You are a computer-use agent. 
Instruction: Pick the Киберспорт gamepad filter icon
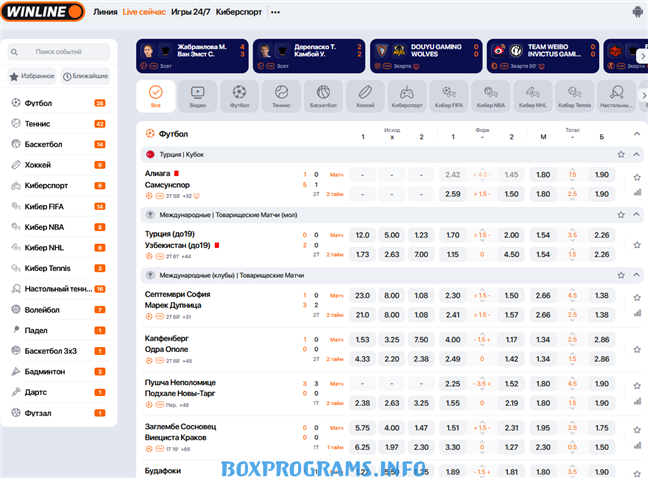pyautogui.click(x=407, y=95)
